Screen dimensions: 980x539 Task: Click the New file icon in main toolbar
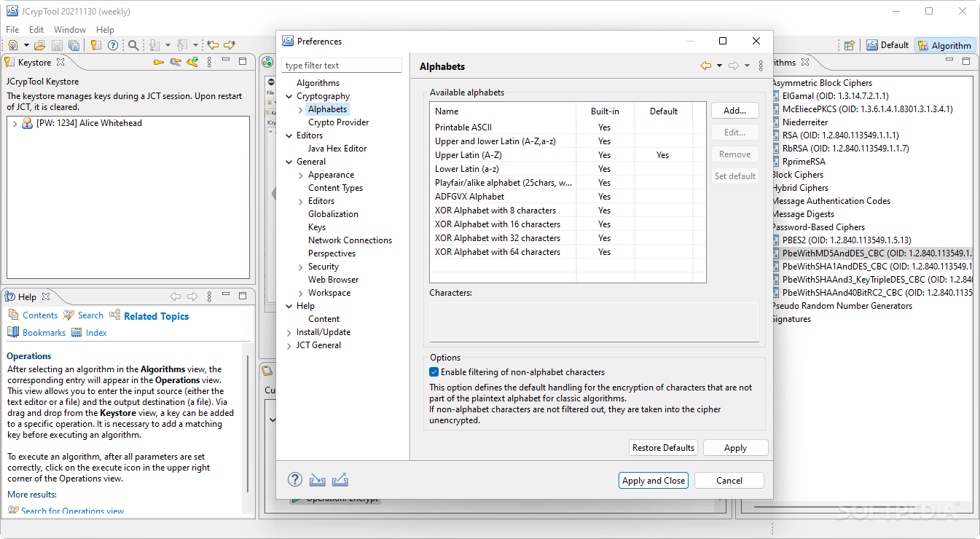(13, 45)
